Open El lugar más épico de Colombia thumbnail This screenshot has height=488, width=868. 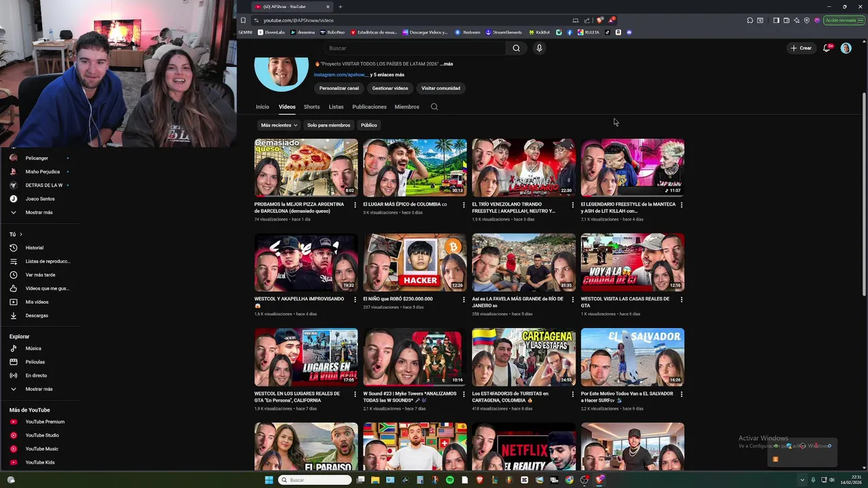coord(414,168)
